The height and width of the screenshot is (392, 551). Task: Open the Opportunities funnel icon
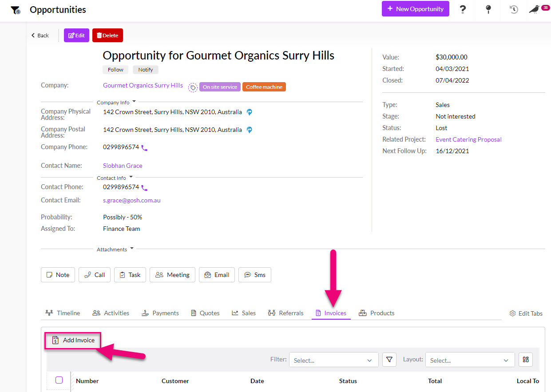point(16,10)
